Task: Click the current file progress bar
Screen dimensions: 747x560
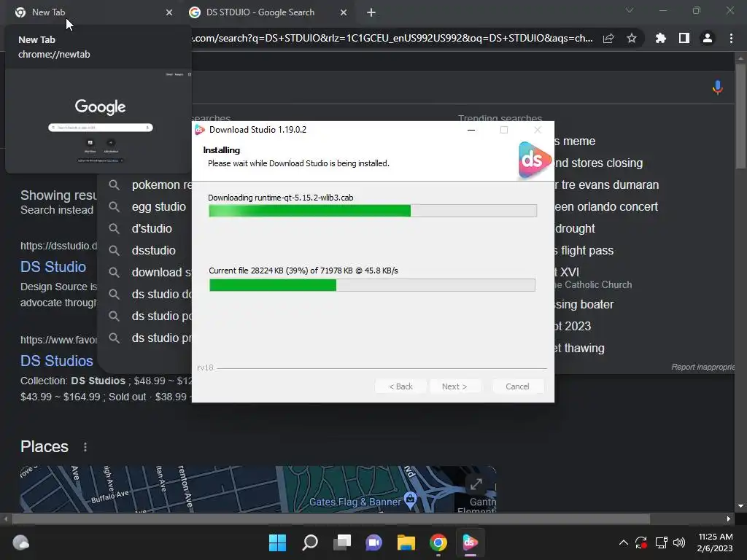Action: (x=372, y=285)
